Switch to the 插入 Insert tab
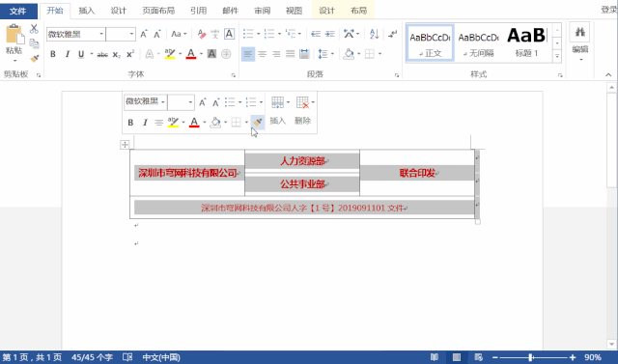The width and height of the screenshot is (618, 364). click(x=86, y=11)
